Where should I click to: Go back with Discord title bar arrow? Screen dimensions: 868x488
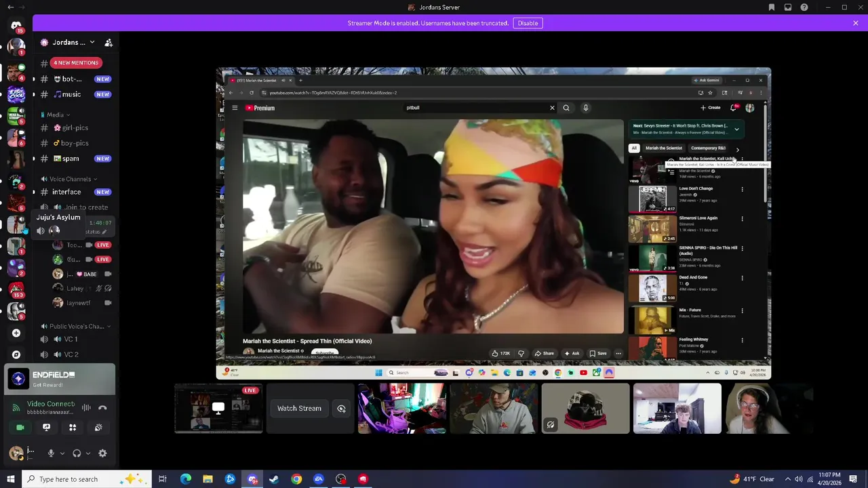point(10,7)
